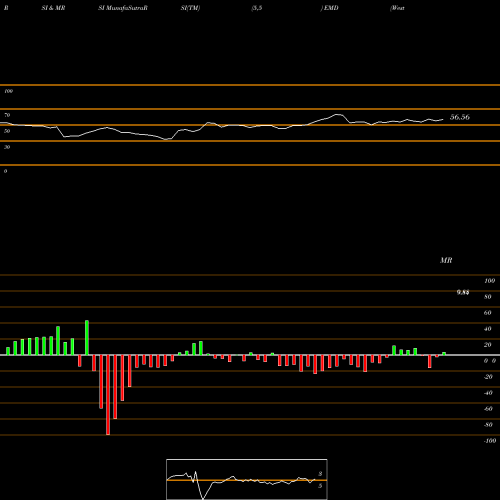Screen dimensions: 500x500
Task: Click the MR axis label -60
Action: pos(488,409)
